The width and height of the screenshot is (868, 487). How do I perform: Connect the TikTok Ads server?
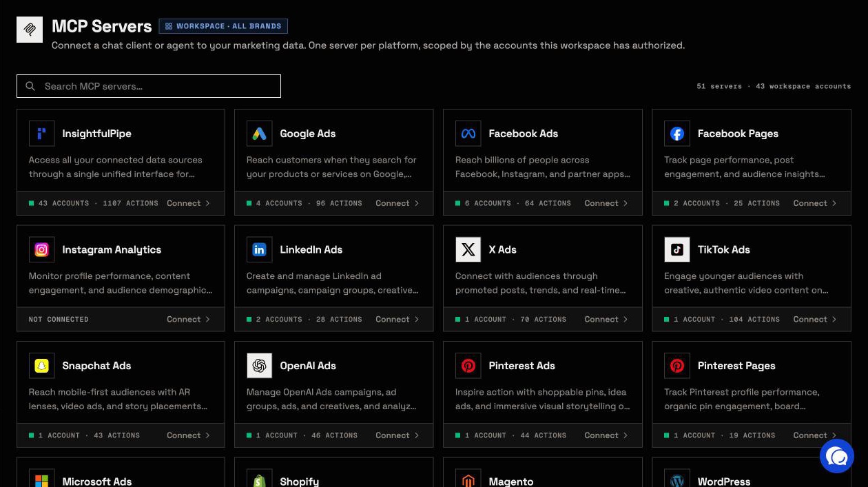click(x=815, y=319)
